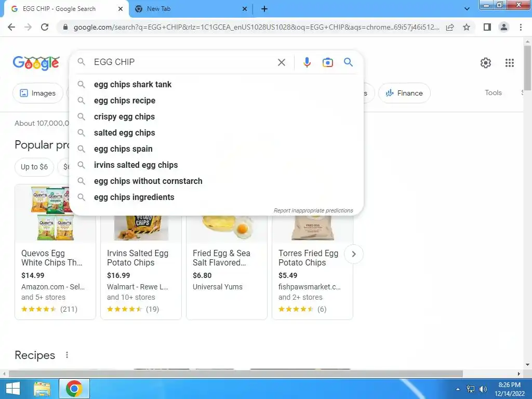Click the network tray icon
532x399 pixels.
pos(470,389)
